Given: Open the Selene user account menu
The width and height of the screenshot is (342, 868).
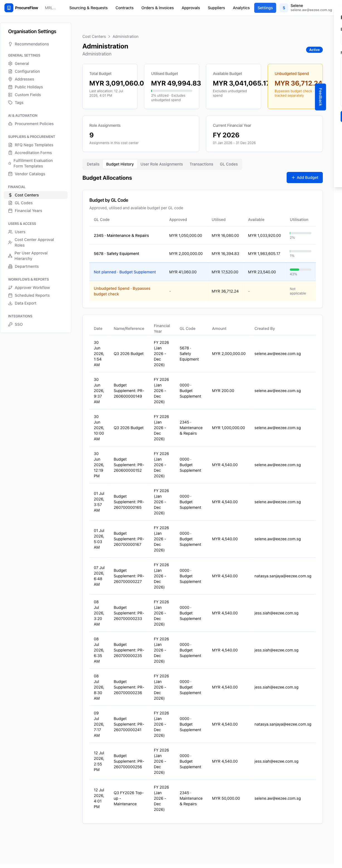Looking at the screenshot, I should [x=306, y=8].
